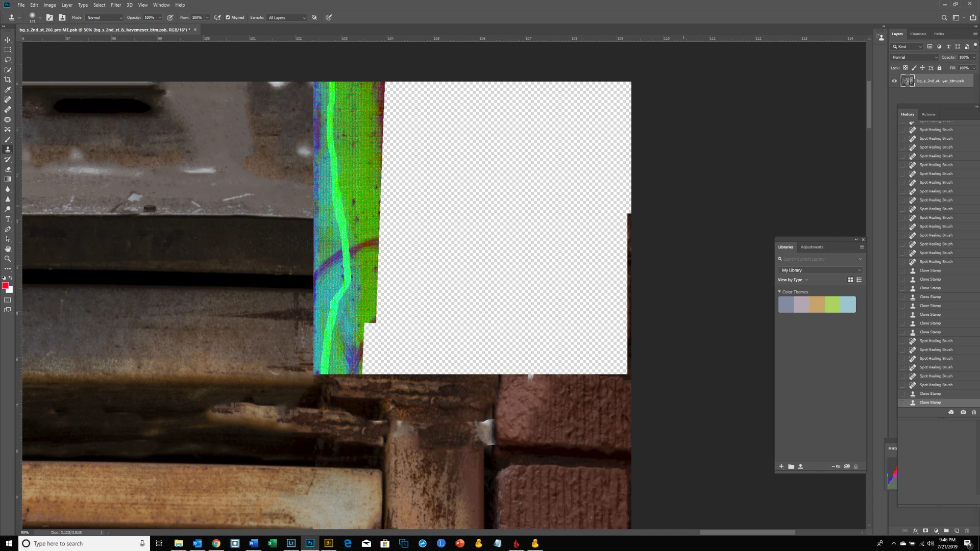Select the Hand tool
Image resolution: width=980 pixels, height=551 pixels.
pos(8,249)
